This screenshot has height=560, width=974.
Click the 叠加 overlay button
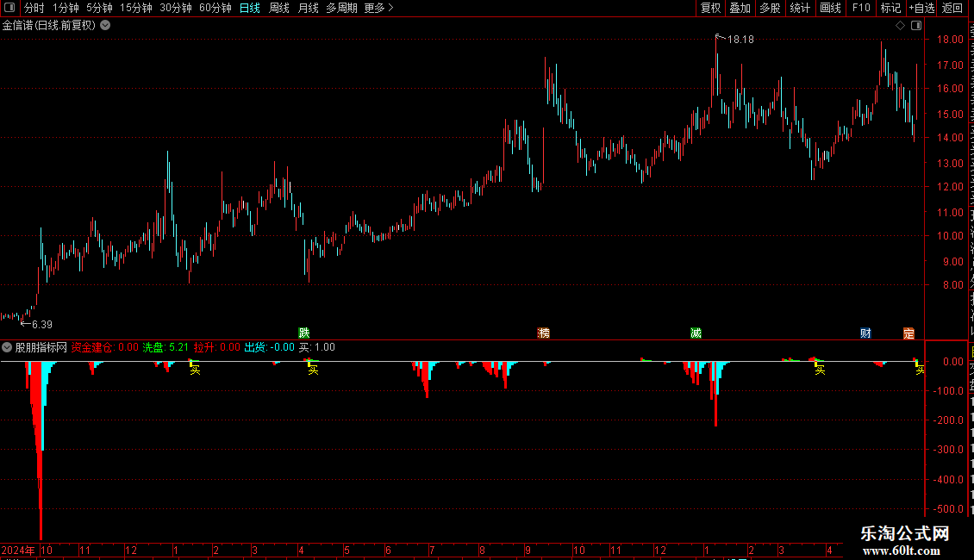tap(740, 8)
